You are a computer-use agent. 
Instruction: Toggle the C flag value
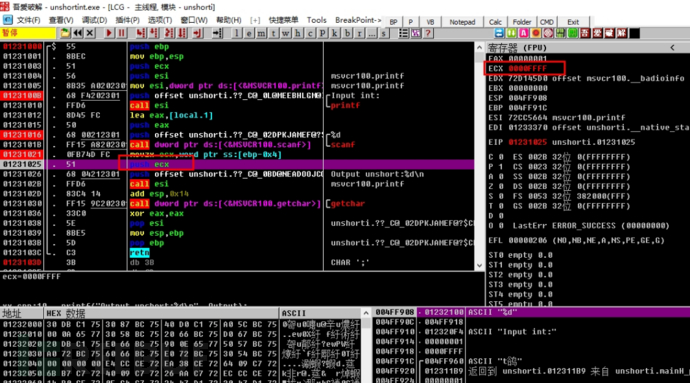pyautogui.click(x=501, y=157)
